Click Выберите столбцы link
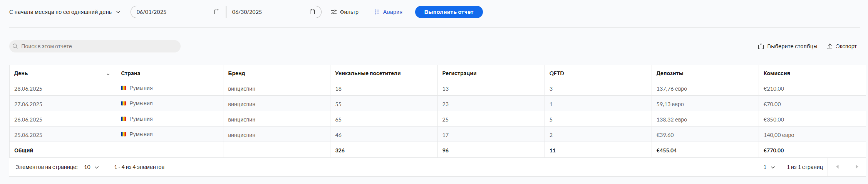 (x=792, y=46)
